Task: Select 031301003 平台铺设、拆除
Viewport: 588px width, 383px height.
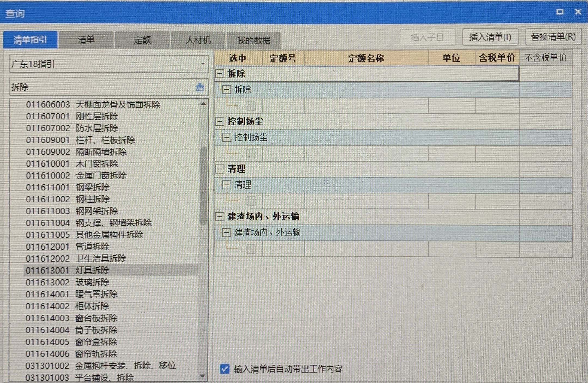Action: pyautogui.click(x=80, y=377)
